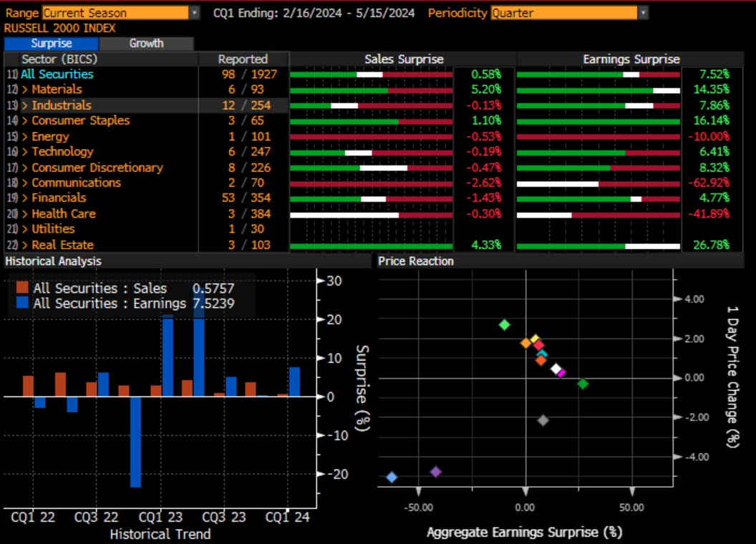756x544 pixels.
Task: Select the light green diamond marker
Action: tap(504, 325)
